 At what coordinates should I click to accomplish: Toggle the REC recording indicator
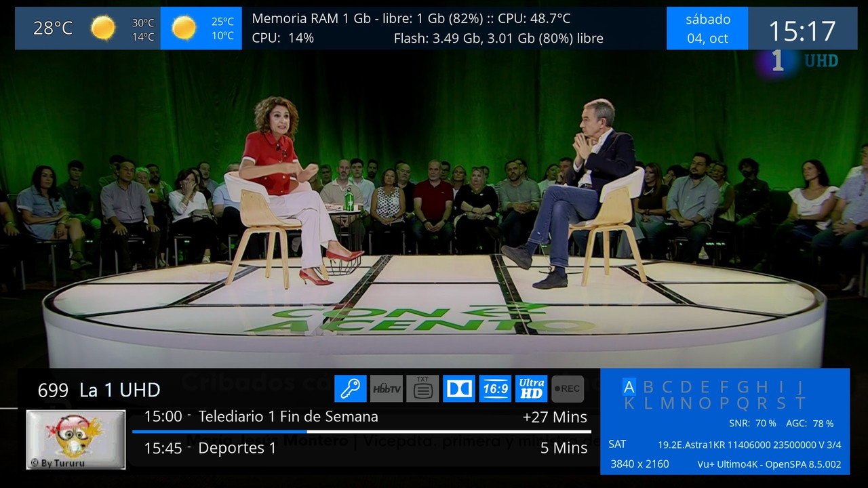pos(568,388)
